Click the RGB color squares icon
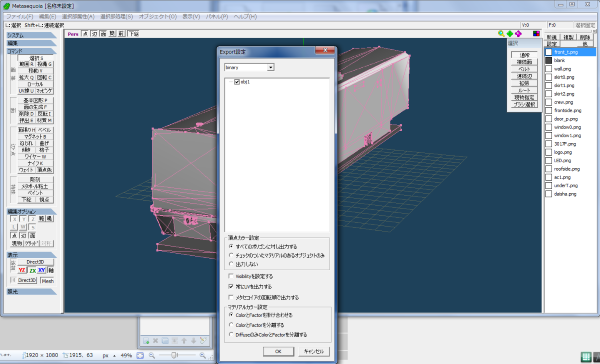The height and width of the screenshot is (364, 600). [x=536, y=34]
